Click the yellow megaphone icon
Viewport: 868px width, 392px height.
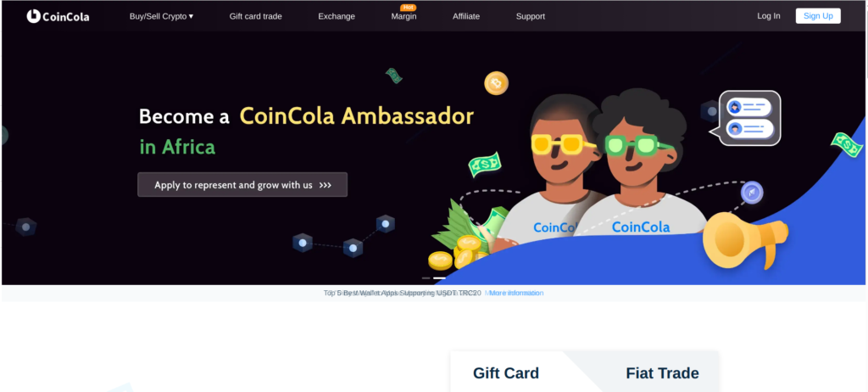tap(745, 241)
